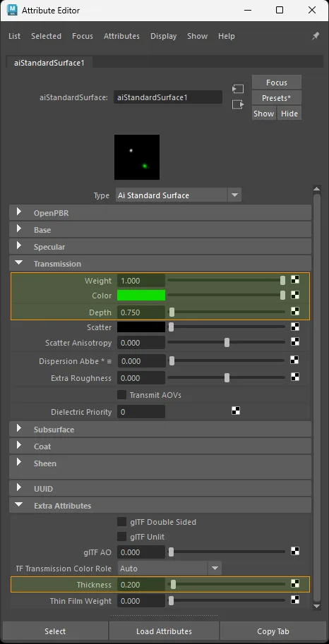Click map button for Dielectric Priority

(236, 411)
